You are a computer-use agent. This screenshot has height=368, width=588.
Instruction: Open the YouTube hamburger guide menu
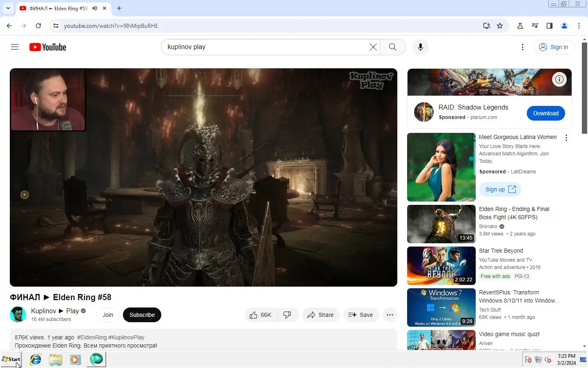coord(15,47)
